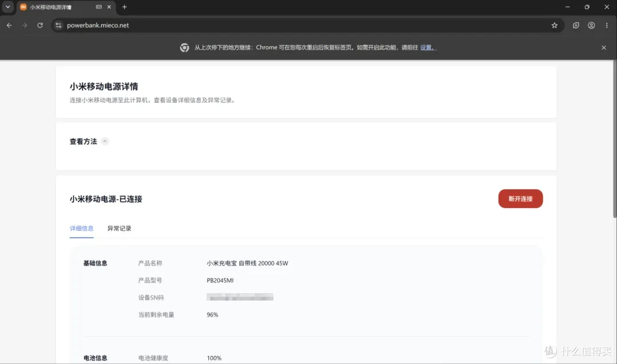This screenshot has width=617, height=364.
Task: Click the 当前剩余电量 label
Action: click(x=156, y=315)
